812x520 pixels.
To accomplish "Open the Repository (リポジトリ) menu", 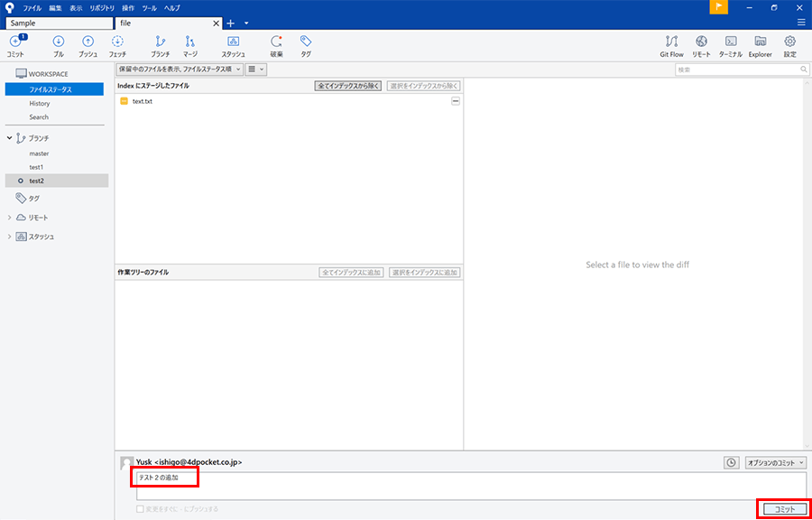I will 101,8.
